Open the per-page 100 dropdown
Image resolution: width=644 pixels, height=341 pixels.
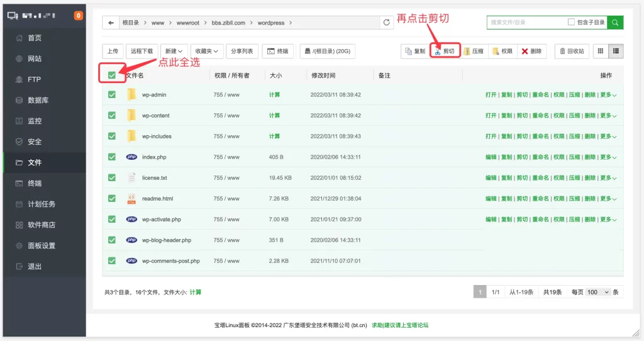point(598,292)
